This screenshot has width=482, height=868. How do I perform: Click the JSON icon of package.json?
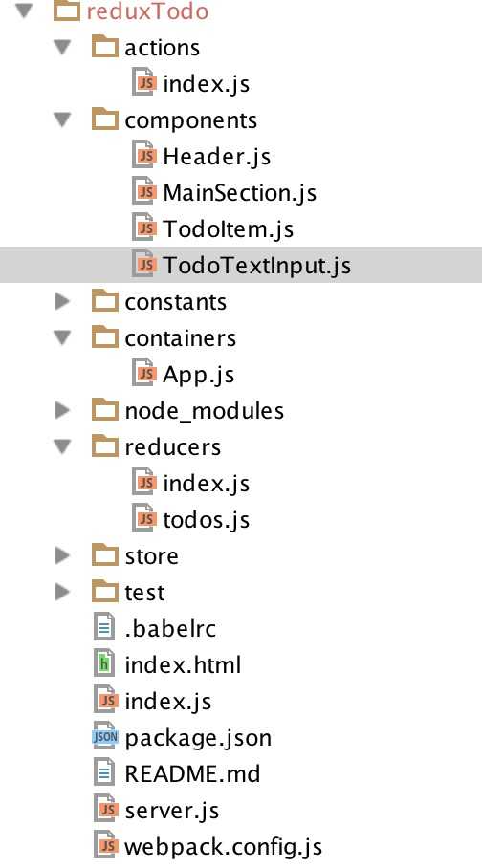pos(104,737)
